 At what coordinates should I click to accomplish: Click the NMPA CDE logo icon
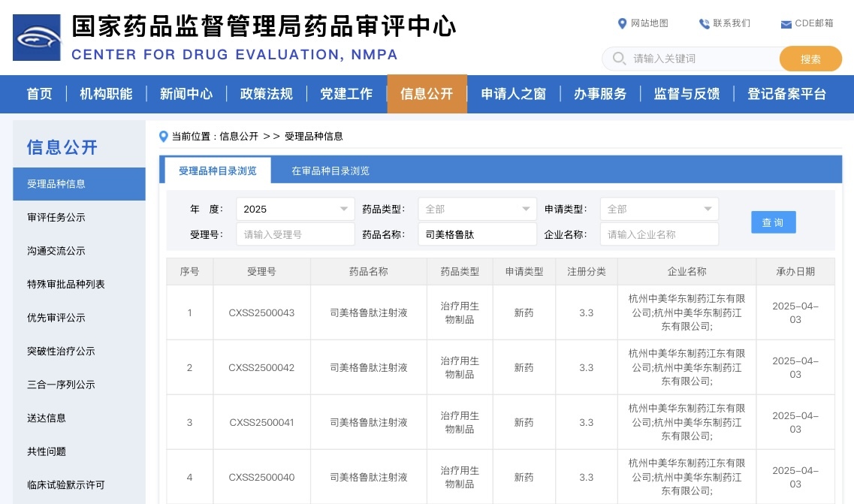(37, 37)
